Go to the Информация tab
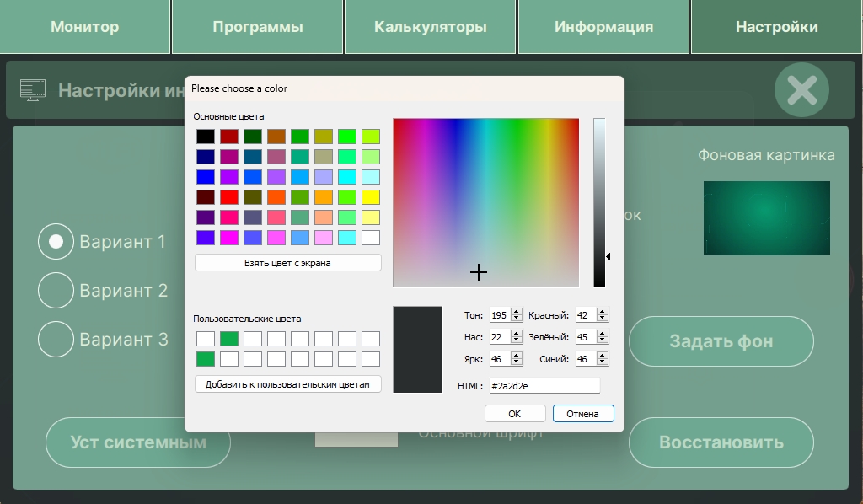 coord(603,26)
